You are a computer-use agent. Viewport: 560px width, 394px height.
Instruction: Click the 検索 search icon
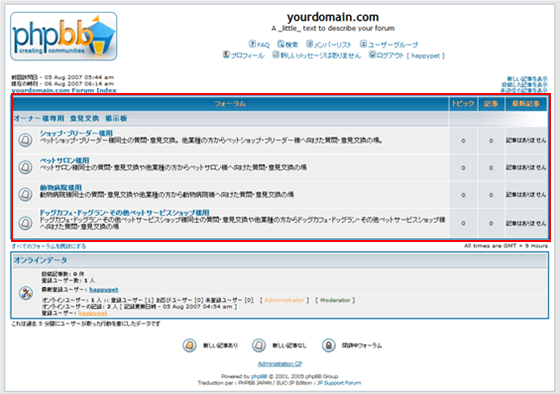[281, 44]
